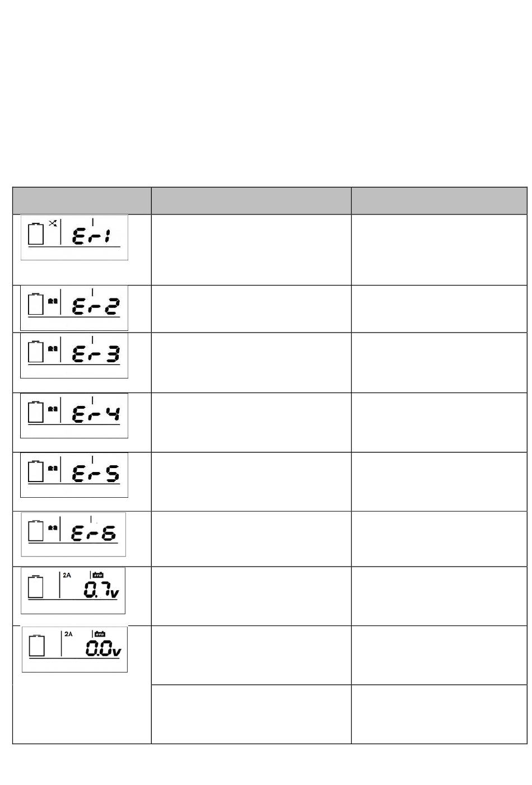Click the 2A label in the 0.7v display

(x=67, y=575)
